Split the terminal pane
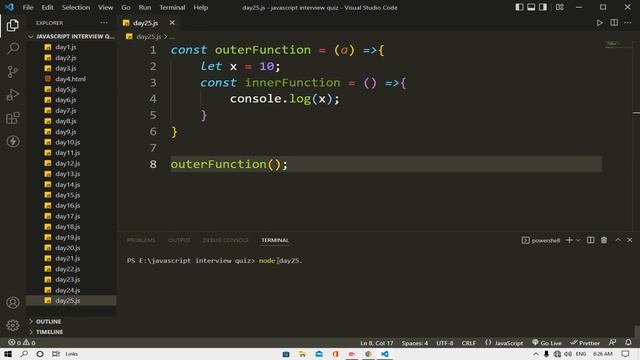The height and width of the screenshot is (360, 640). 591,240
